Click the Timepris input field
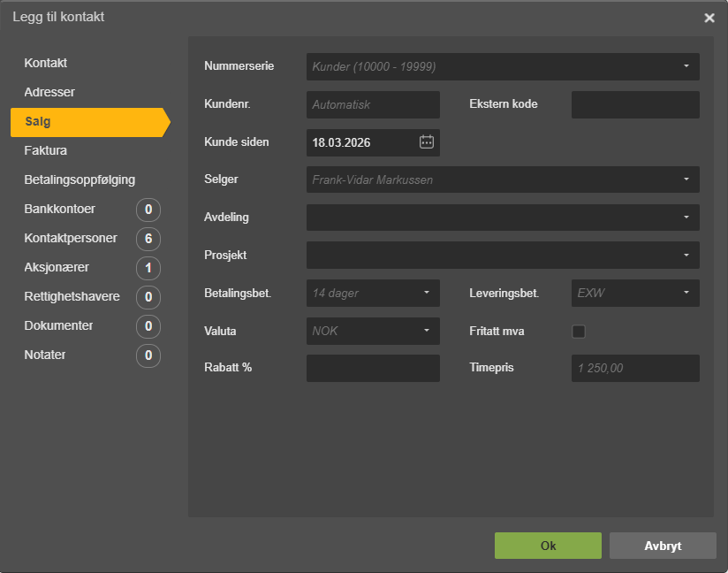The width and height of the screenshot is (728, 573). 635,368
